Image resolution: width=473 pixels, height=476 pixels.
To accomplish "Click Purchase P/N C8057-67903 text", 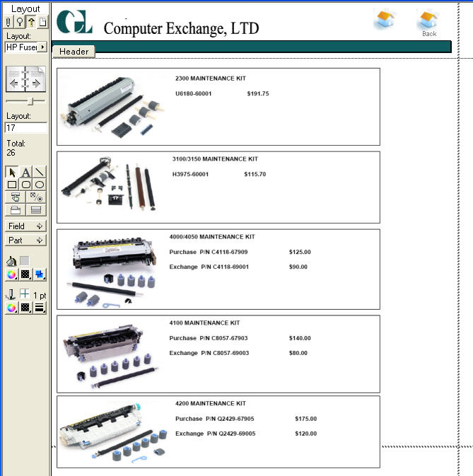I will [x=209, y=338].
